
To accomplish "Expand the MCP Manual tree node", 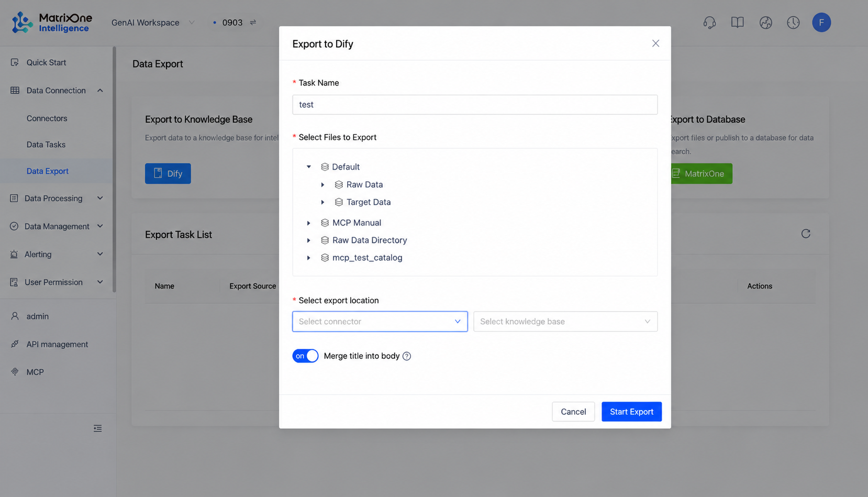I will click(x=309, y=223).
